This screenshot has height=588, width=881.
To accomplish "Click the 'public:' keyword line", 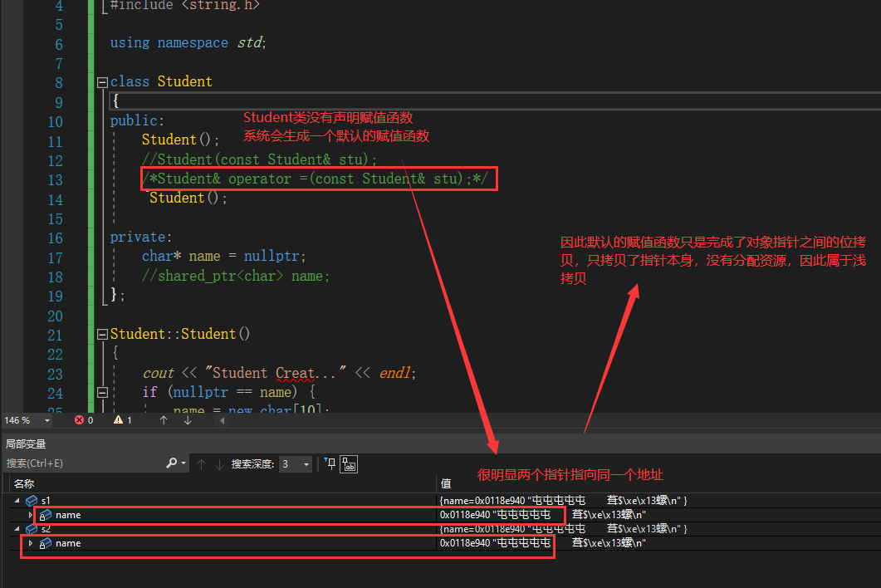I will point(137,120).
